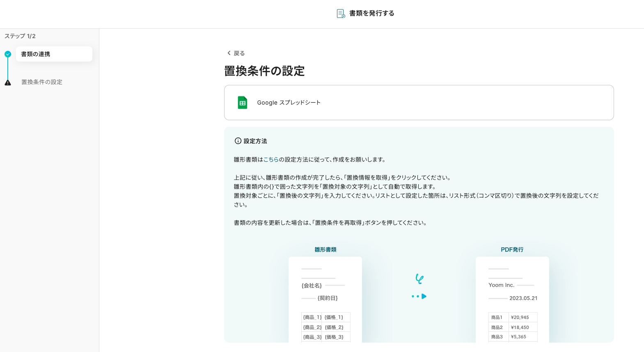
Task: Click the 2023.05.21 date in the PDF preview
Action: [x=523, y=298]
